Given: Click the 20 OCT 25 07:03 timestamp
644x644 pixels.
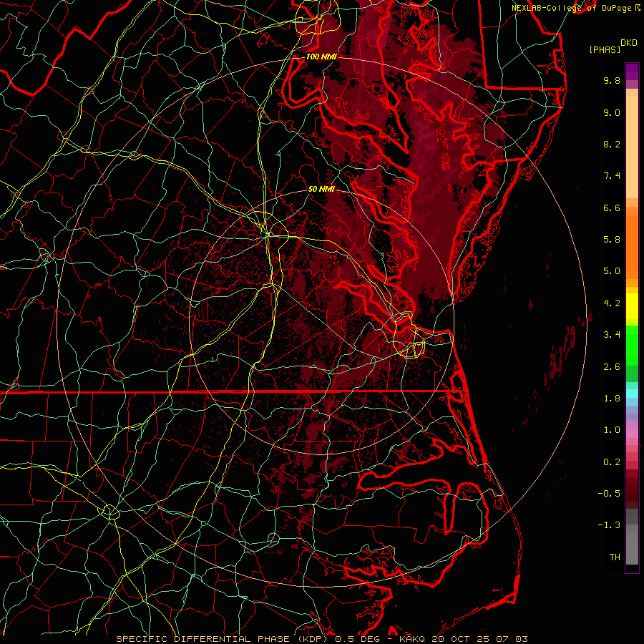Looking at the screenshot, I should tap(479, 639).
